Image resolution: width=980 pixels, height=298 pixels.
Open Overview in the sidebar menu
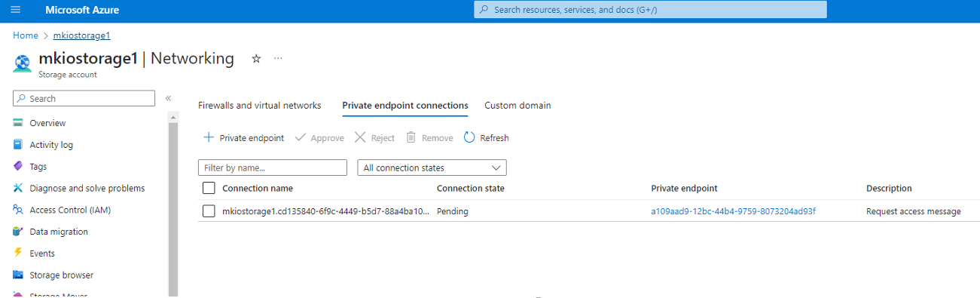click(x=47, y=123)
